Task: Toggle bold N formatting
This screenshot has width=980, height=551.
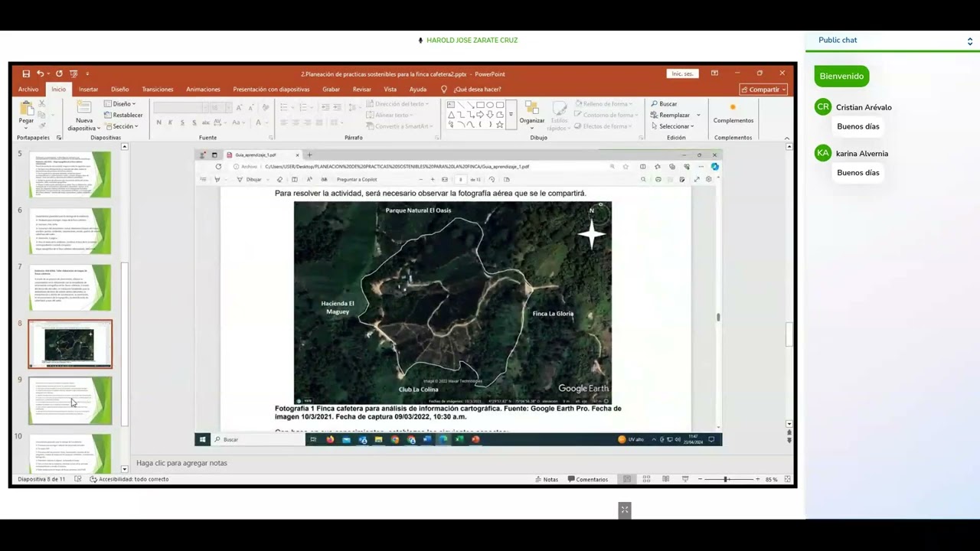Action: (158, 122)
